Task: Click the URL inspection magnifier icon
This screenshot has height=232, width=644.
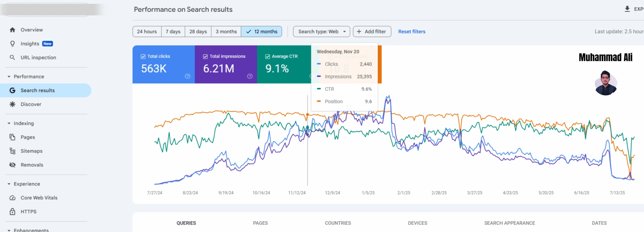Action: tap(12, 58)
